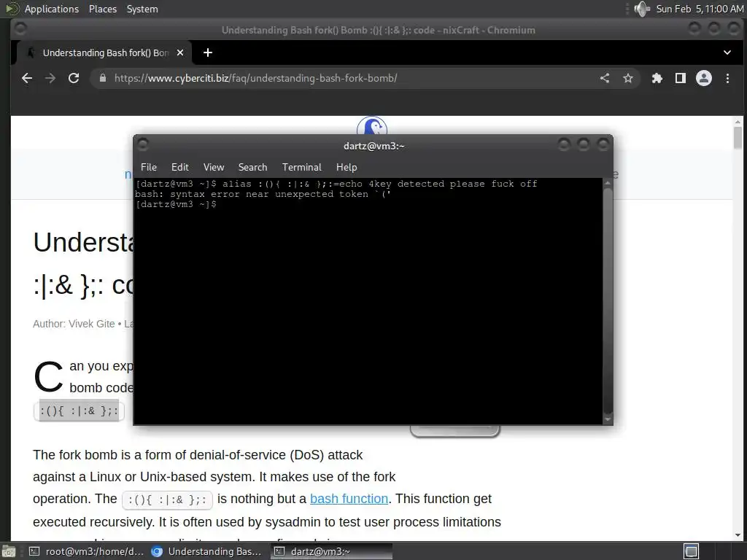Click Author: Vivek Gite text
Viewport: 747px width, 560px height.
coord(74,324)
